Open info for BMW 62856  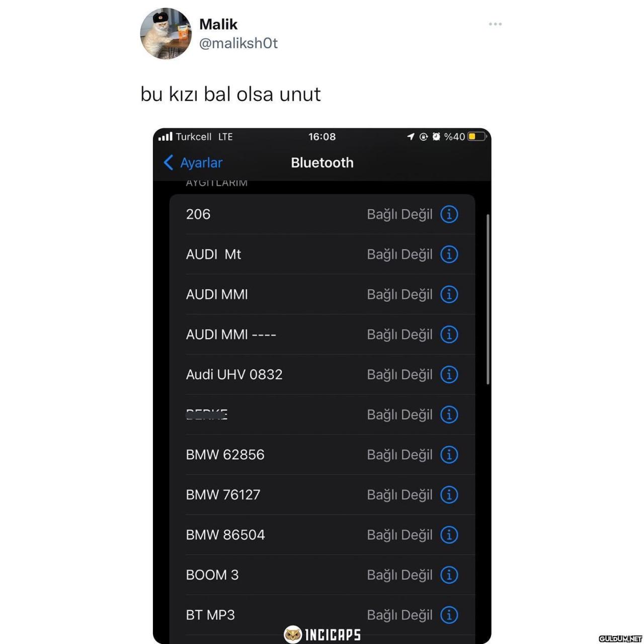tap(449, 454)
